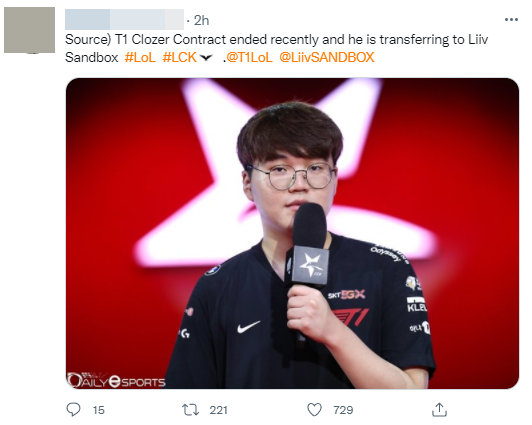View the 221 retweets count
Screen dimensions: 532x425
(218, 410)
